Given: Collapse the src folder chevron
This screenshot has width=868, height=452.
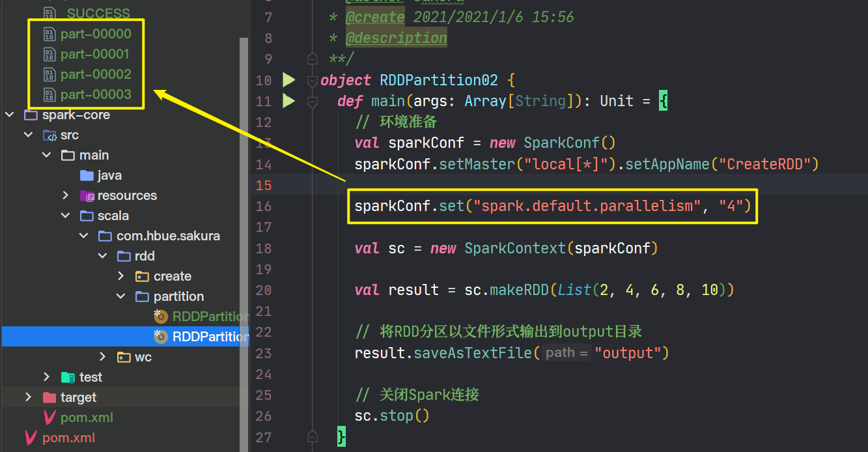Looking at the screenshot, I should [x=28, y=135].
